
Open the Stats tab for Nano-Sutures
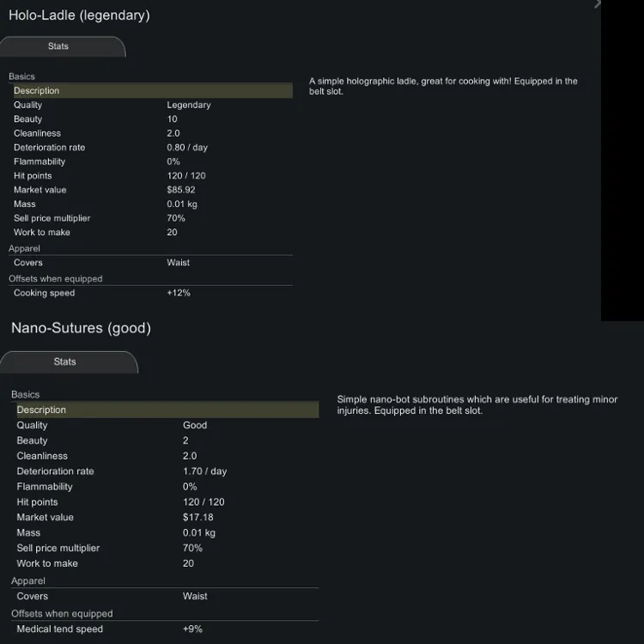tap(65, 362)
